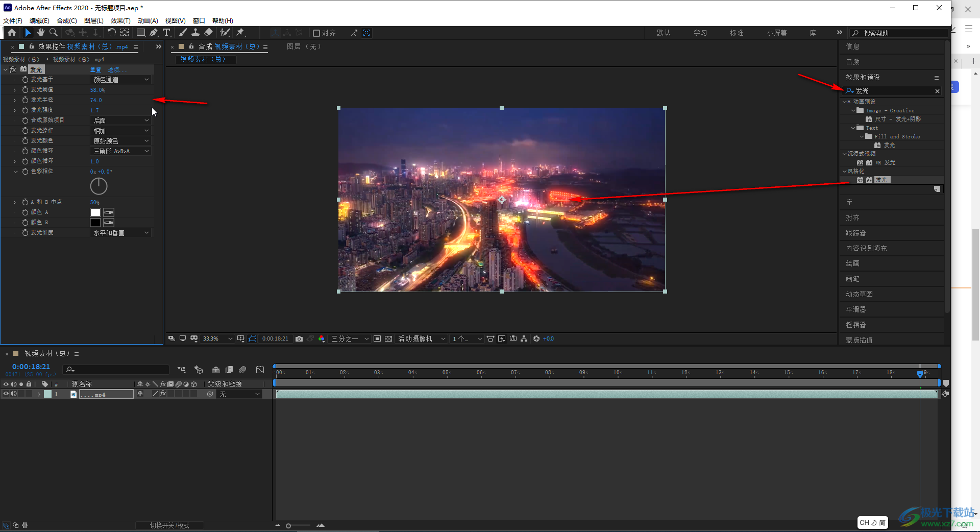The height and width of the screenshot is (532, 980).
Task: Open the 合成原始项目 后面 dropdown
Action: point(121,120)
